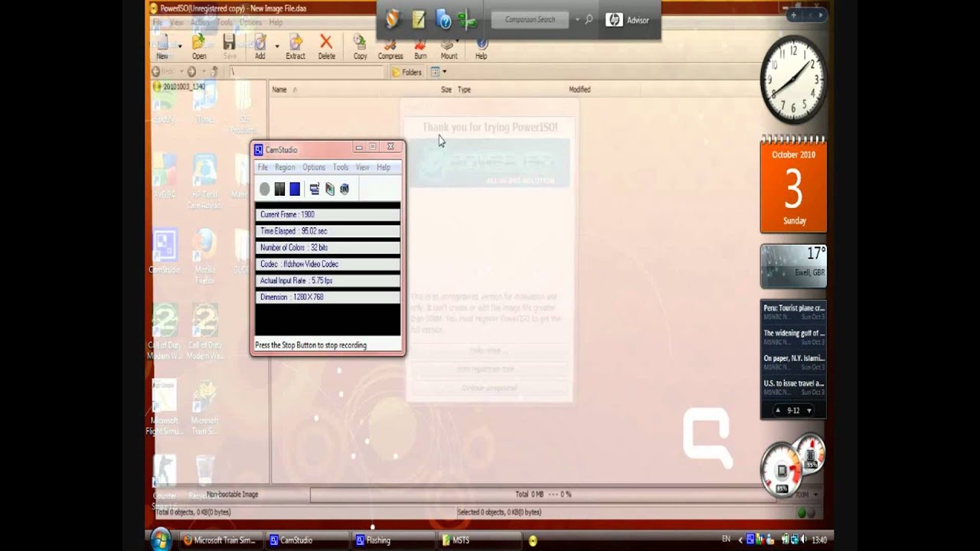Open the image size dropdown in PowerISO status bar
The image size is (980, 551).
point(816,494)
